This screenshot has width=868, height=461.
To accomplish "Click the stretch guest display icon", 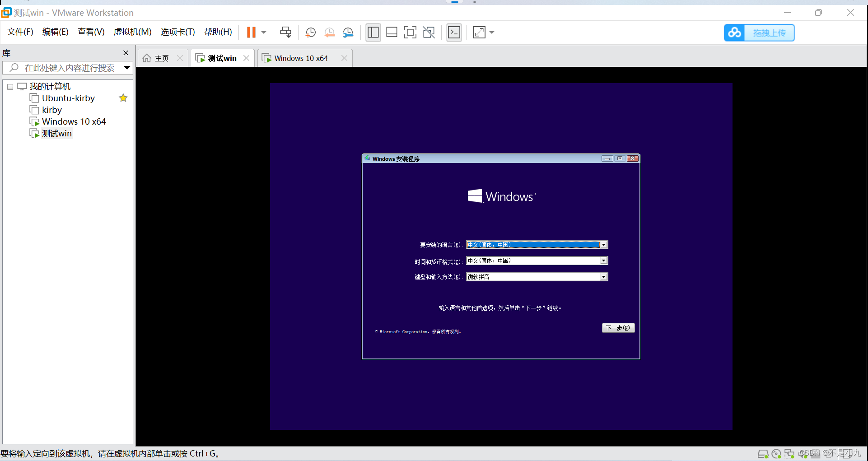I will pos(479,32).
